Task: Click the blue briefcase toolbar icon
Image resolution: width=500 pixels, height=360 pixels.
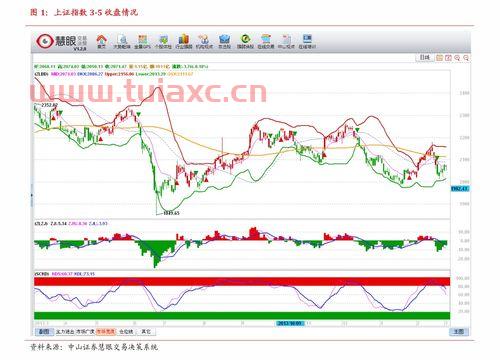Action: tap(225, 42)
